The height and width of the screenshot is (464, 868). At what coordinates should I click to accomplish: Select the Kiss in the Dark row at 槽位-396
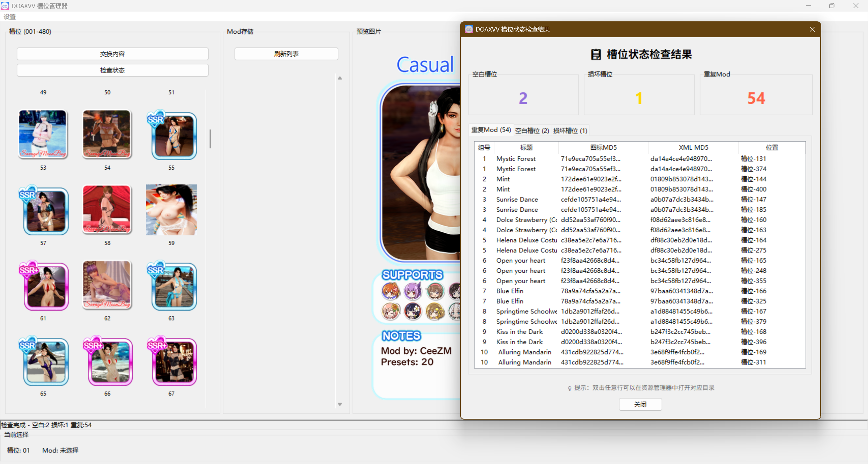click(x=640, y=342)
